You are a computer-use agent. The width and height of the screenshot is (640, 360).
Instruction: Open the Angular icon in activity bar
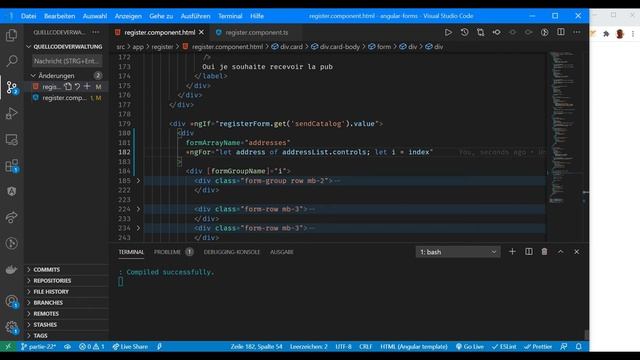tap(11, 191)
